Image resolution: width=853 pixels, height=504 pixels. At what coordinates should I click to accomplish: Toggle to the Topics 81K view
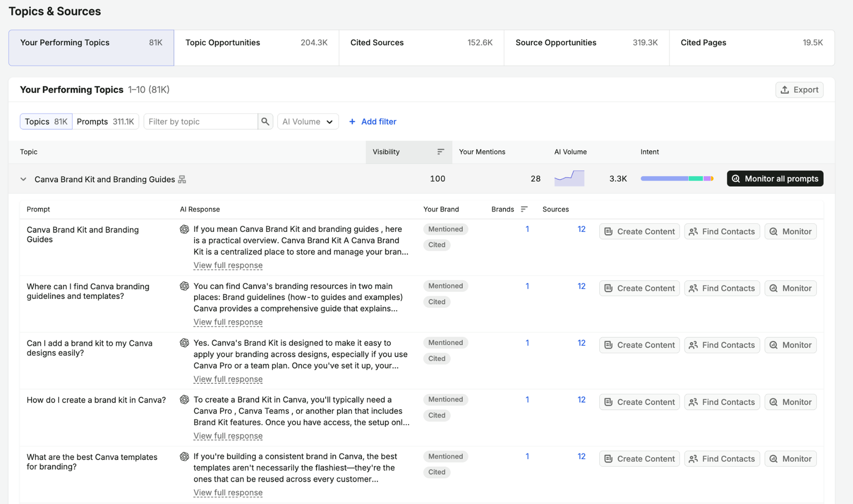pyautogui.click(x=46, y=121)
